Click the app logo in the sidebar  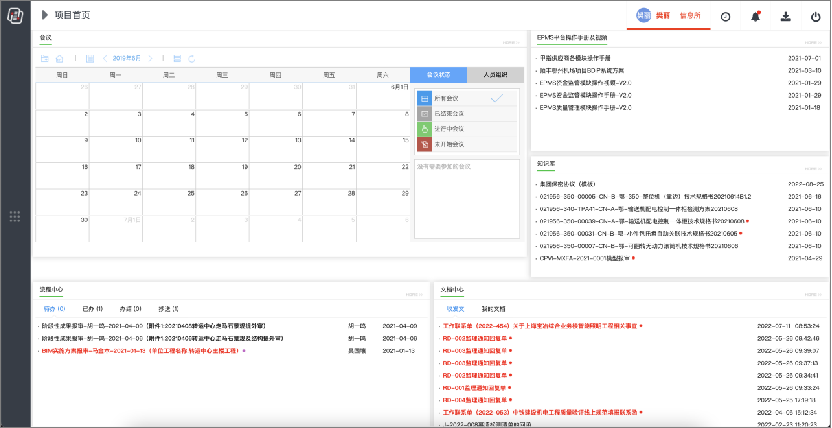point(15,15)
